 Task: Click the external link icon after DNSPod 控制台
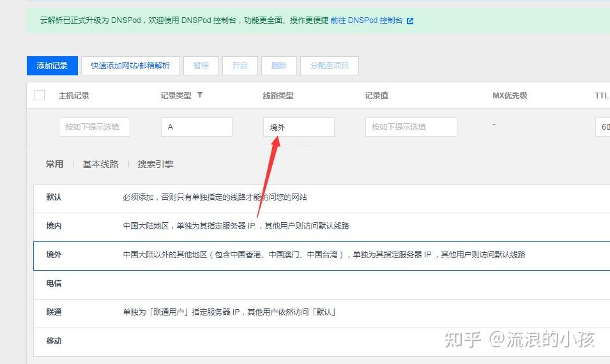point(410,21)
